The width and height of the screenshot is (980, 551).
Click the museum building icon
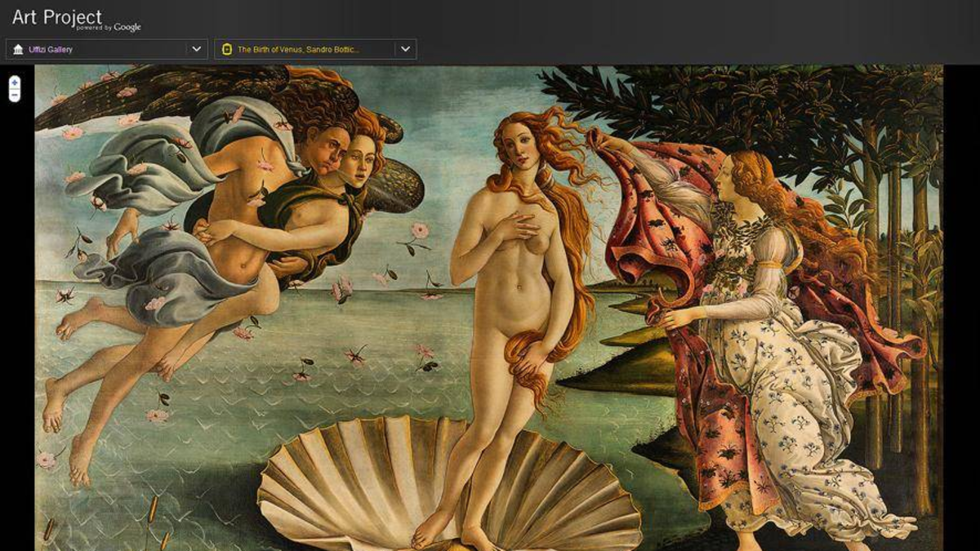coord(18,50)
